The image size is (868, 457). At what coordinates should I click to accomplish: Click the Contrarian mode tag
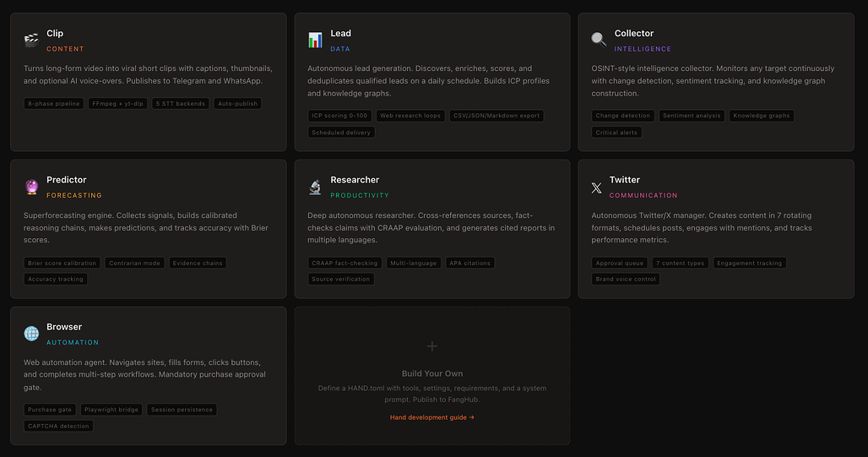point(134,264)
